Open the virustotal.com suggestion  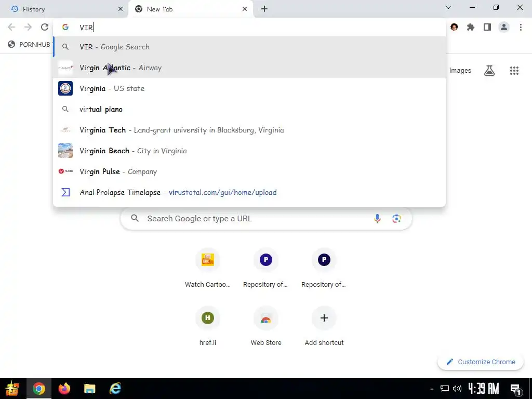[249, 192]
